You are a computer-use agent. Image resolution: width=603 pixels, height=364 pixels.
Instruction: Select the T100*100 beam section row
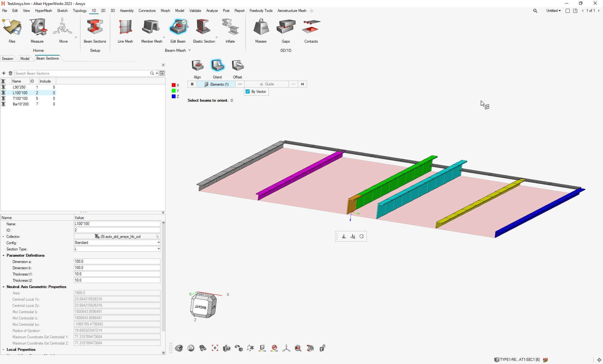point(20,99)
